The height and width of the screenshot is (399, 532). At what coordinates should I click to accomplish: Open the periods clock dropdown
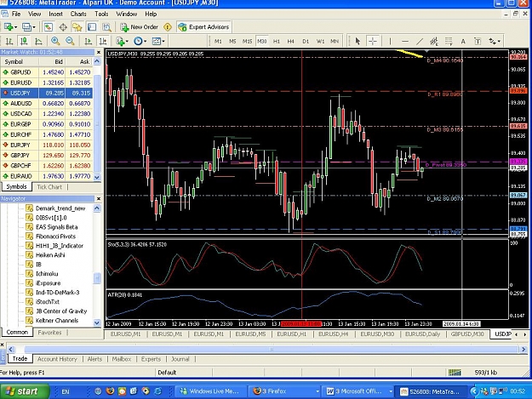[x=140, y=42]
